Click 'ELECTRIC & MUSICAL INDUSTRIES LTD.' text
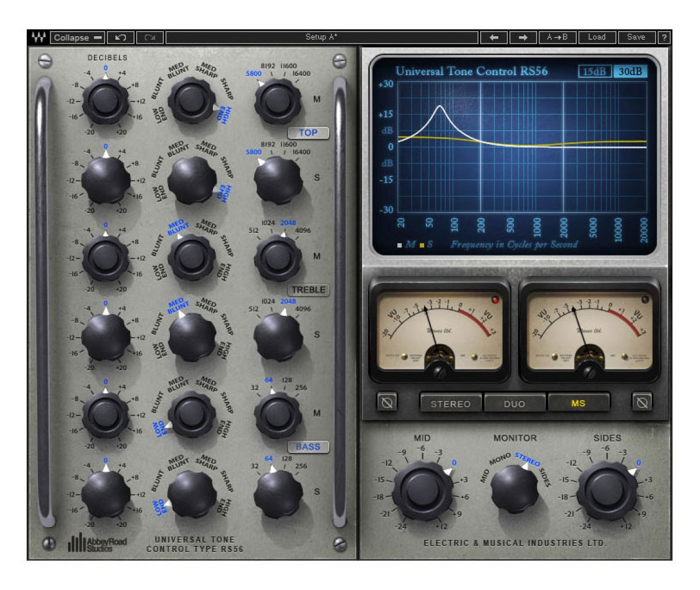The width and height of the screenshot is (700, 590). tap(515, 543)
